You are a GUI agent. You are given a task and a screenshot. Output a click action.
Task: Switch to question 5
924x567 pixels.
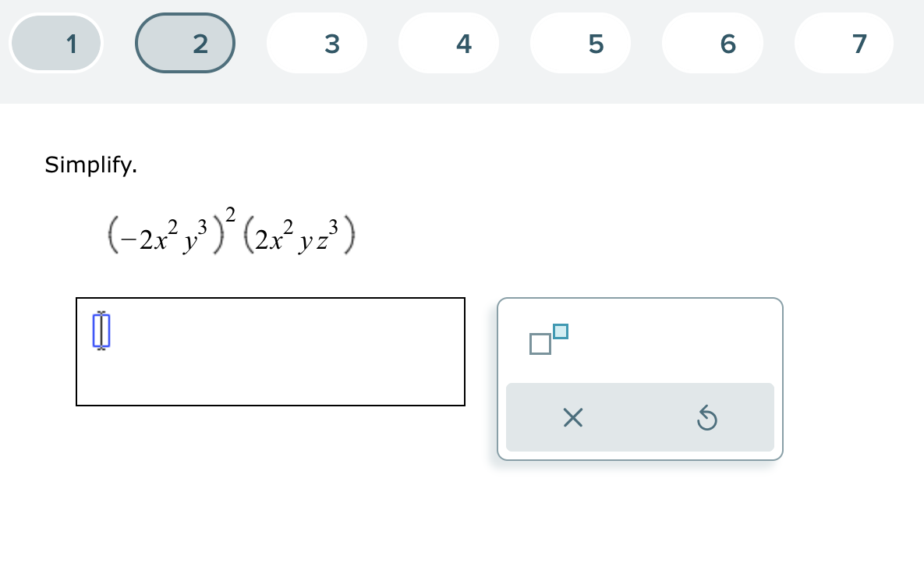pyautogui.click(x=595, y=43)
